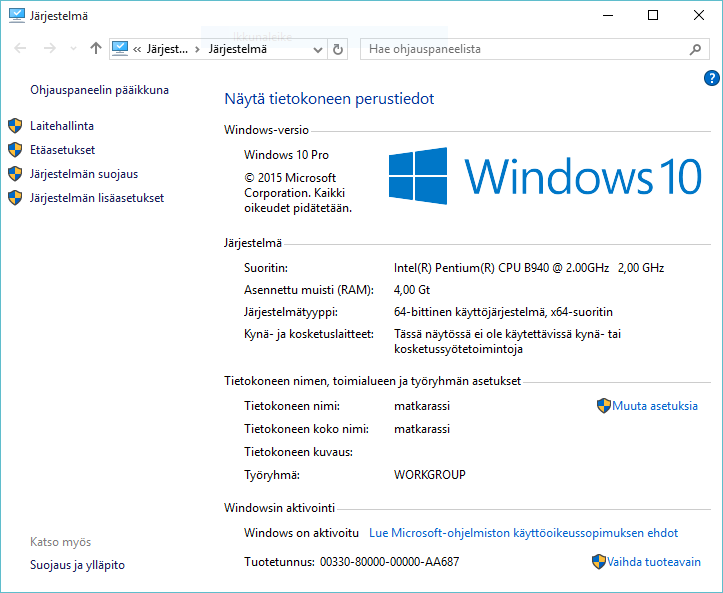Refresh the page with the reload icon
The width and height of the screenshot is (723, 593).
tap(338, 49)
